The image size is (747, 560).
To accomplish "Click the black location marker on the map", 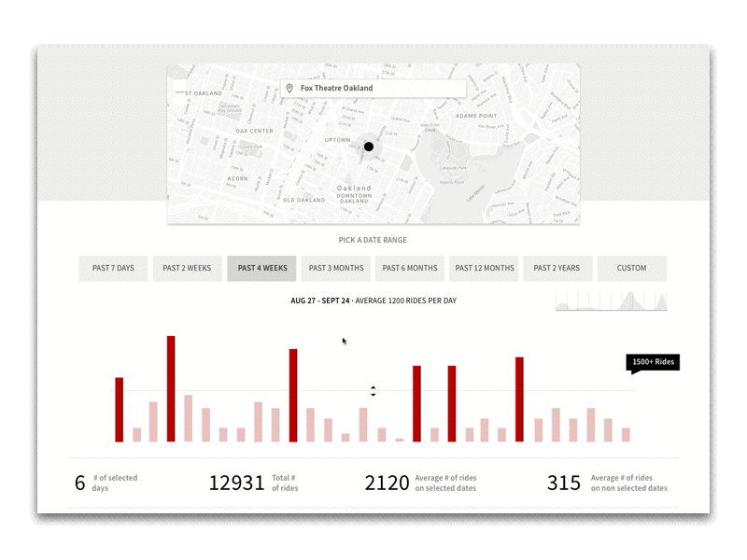I will click(x=369, y=147).
